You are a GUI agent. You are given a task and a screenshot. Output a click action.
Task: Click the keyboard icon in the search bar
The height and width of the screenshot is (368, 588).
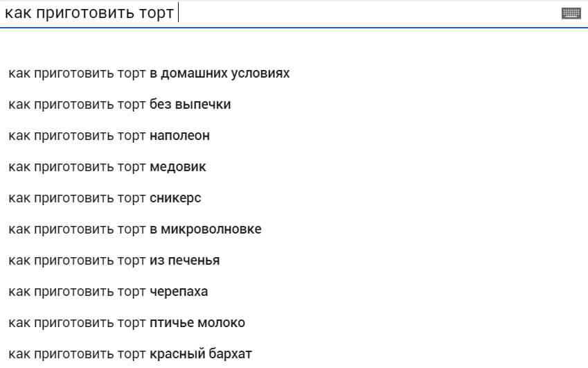(571, 13)
